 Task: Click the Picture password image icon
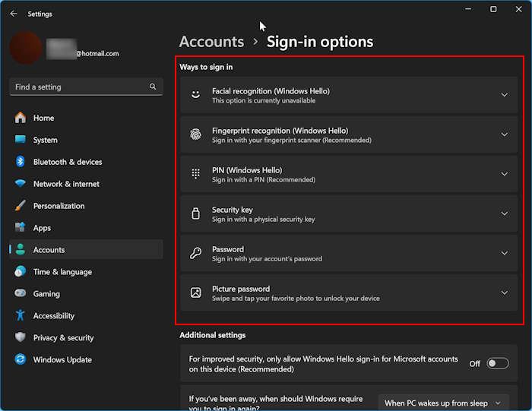(196, 292)
